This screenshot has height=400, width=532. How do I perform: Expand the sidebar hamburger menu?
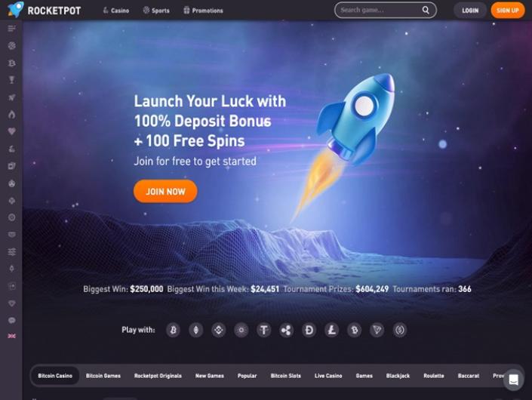tap(12, 29)
